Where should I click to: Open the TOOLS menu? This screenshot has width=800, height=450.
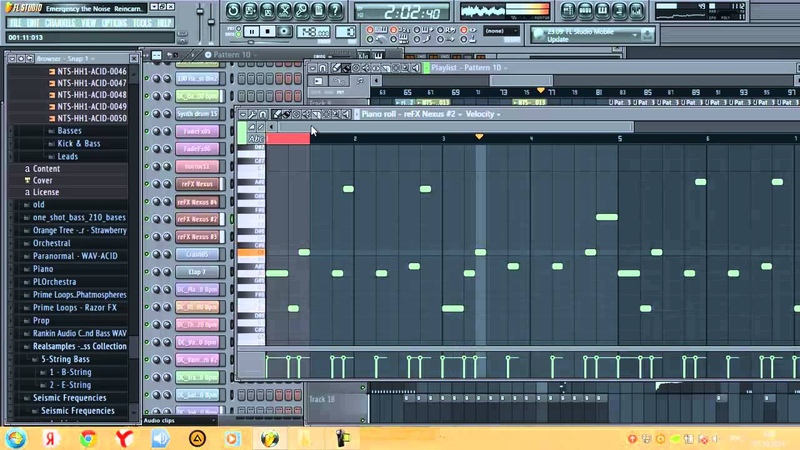point(143,22)
